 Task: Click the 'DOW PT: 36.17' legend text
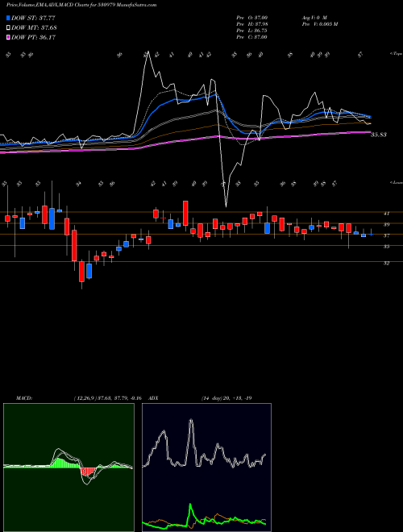(33, 37)
